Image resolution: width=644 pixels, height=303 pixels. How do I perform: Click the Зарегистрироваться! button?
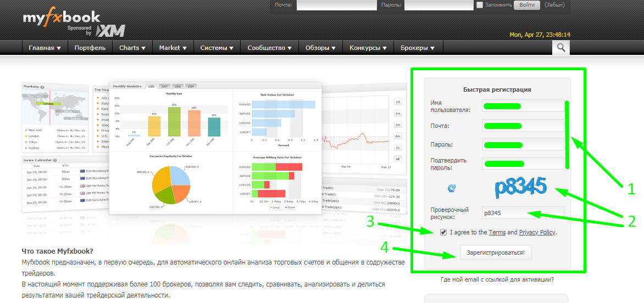point(496,252)
